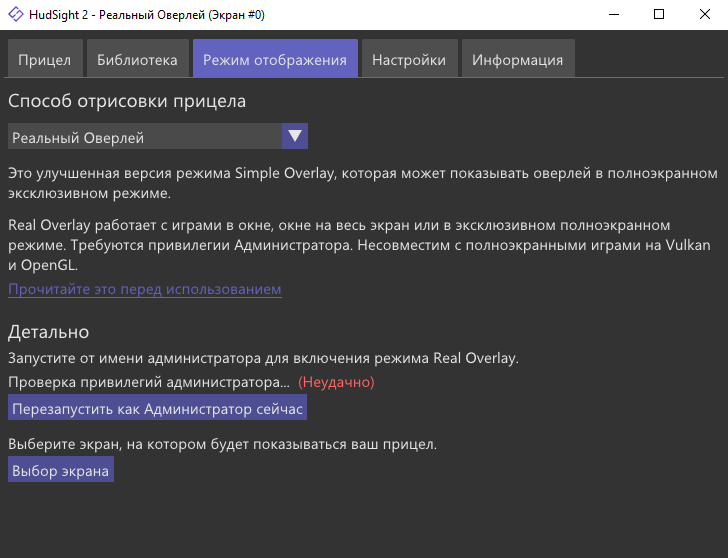The width and height of the screenshot is (728, 558).
Task: Click the Детально section heading
Action: [x=48, y=331]
